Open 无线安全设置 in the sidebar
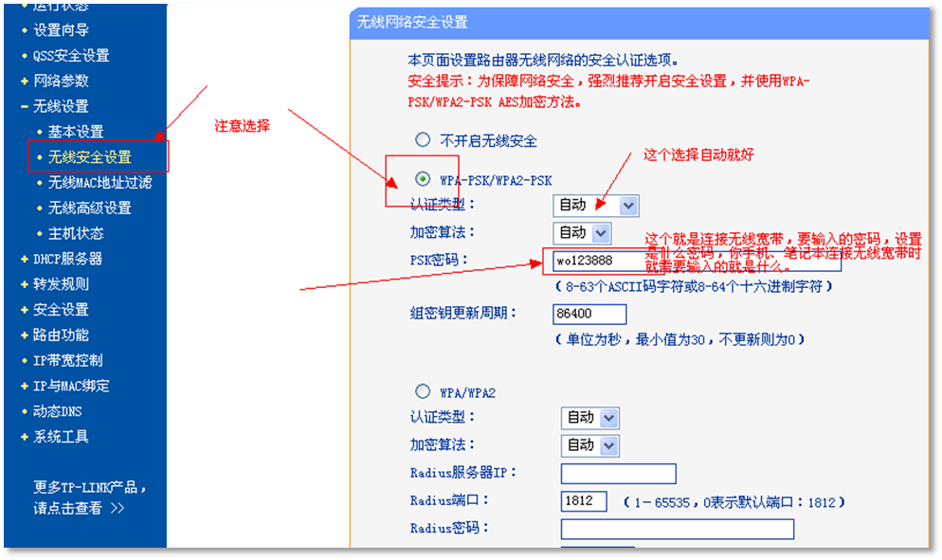The height and width of the screenshot is (560, 942). point(90,157)
